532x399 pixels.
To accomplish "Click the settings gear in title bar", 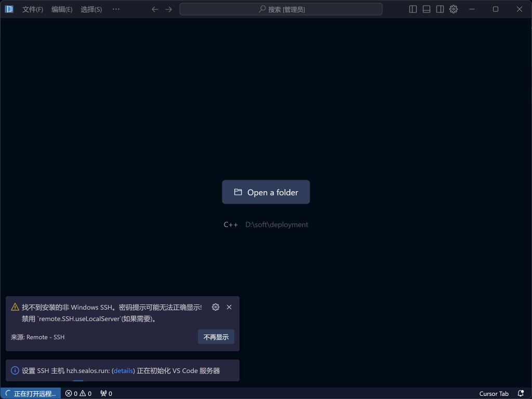I will [x=453, y=9].
